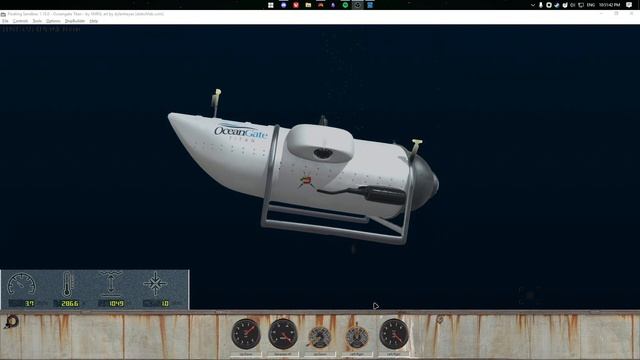Click the coiled horn icon on the panel

tap(11, 322)
